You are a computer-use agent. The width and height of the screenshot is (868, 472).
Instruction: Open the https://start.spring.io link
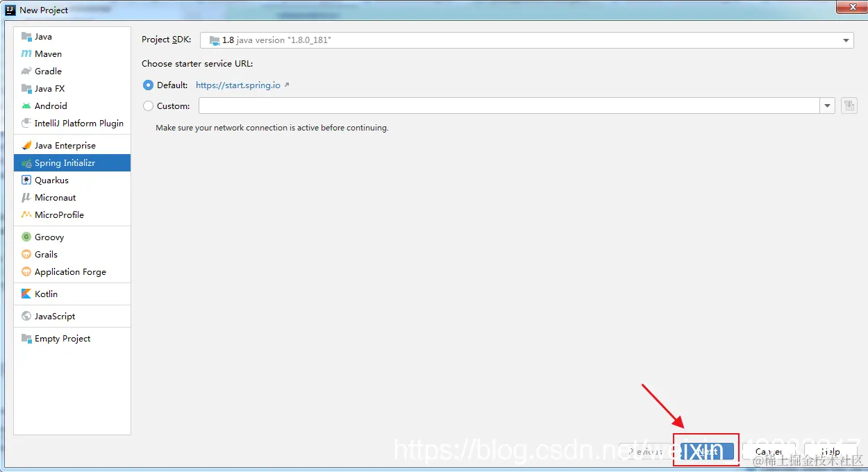238,85
